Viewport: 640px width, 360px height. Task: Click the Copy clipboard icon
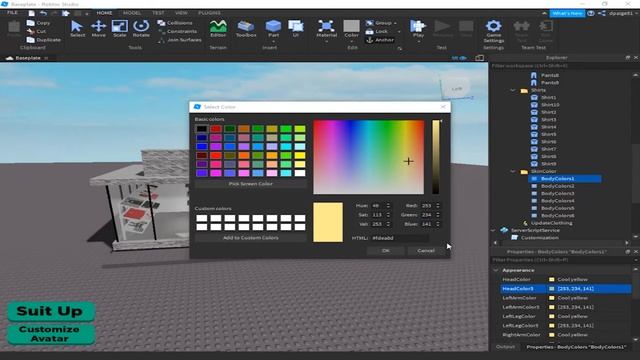31,23
